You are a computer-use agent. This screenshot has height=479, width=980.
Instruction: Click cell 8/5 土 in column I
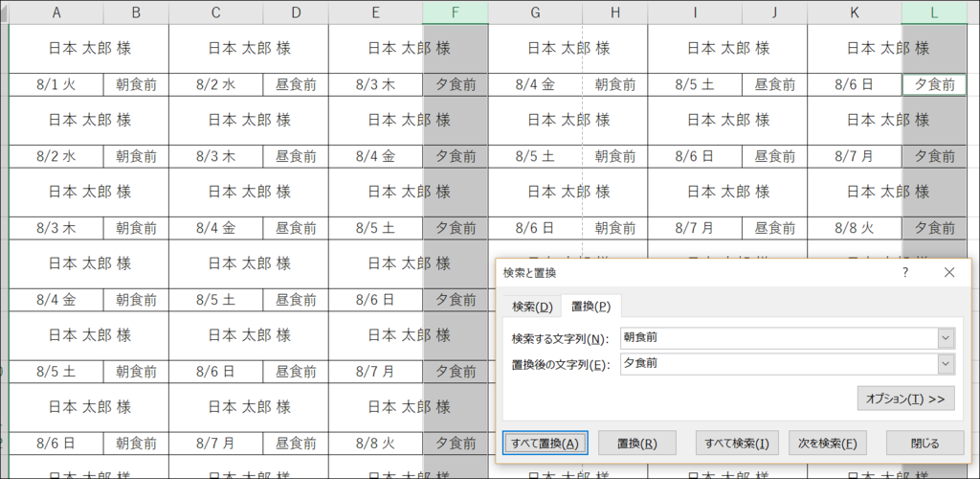[x=695, y=84]
